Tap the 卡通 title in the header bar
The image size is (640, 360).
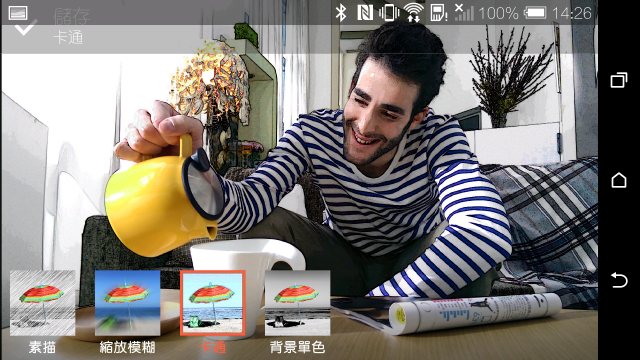[x=68, y=38]
